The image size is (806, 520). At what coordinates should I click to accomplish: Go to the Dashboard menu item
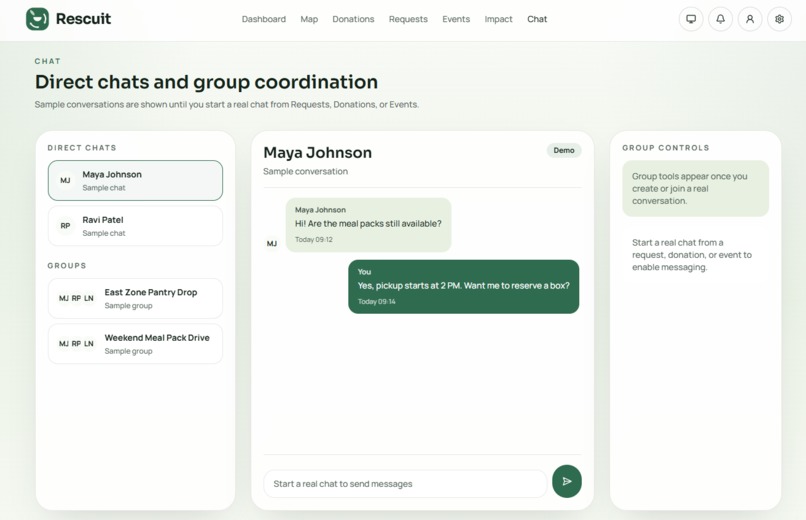point(264,19)
